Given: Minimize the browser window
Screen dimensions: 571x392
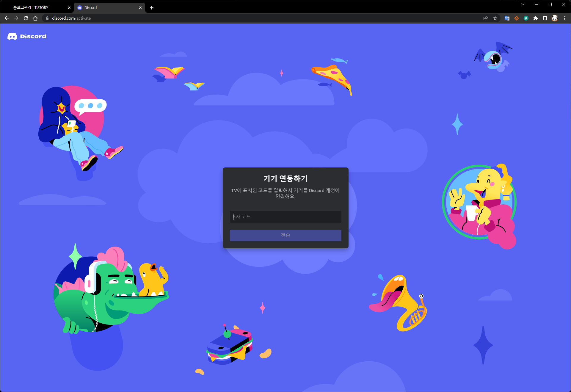Looking at the screenshot, I should (537, 4).
